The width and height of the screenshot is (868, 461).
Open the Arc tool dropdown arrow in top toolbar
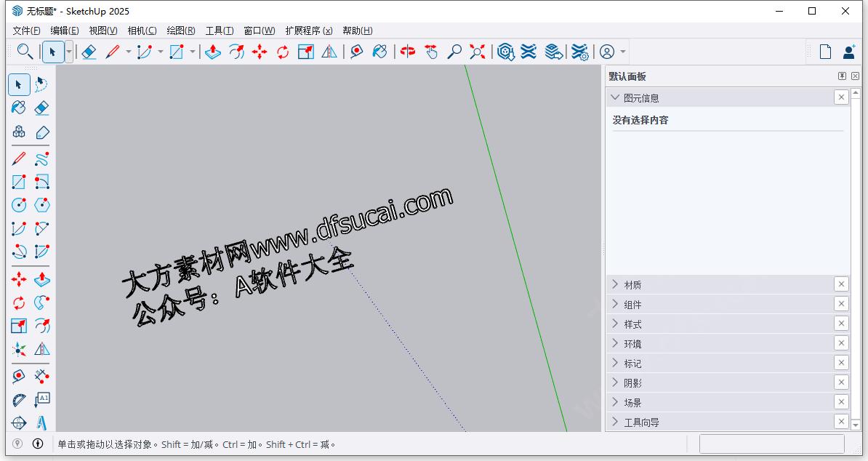(161, 52)
